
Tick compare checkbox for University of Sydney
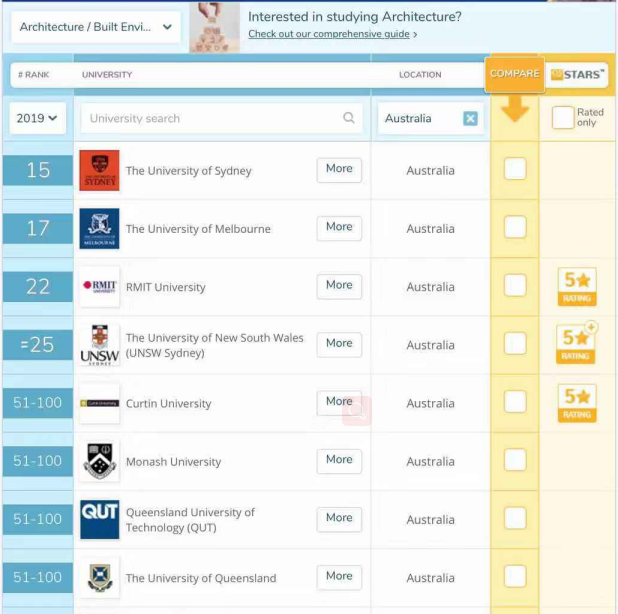coord(515,169)
